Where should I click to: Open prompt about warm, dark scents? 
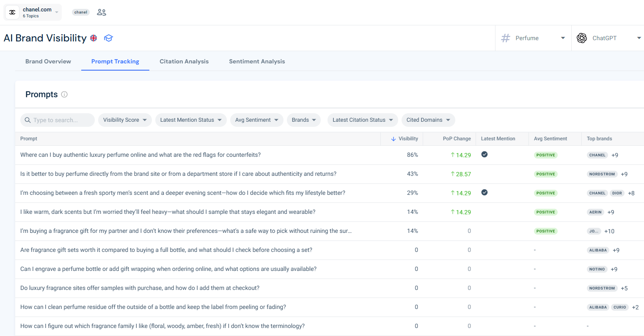168,212
